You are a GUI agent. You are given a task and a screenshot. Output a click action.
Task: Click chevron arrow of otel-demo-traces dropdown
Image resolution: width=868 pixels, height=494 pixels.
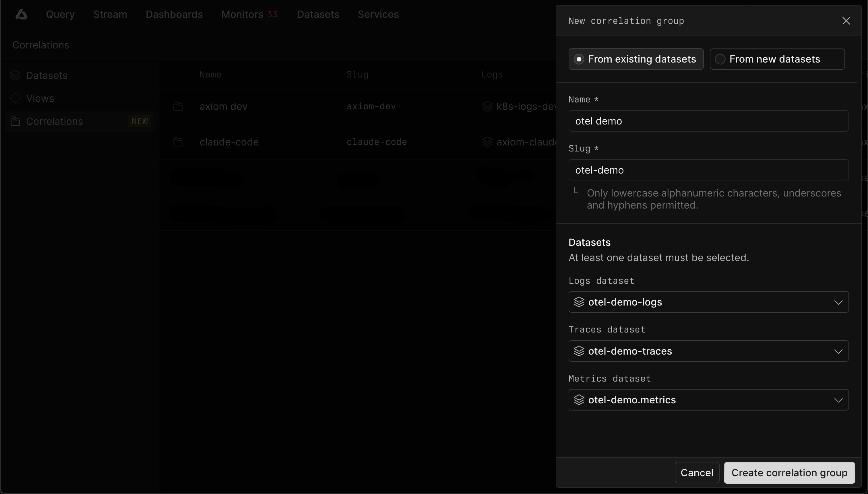point(838,351)
